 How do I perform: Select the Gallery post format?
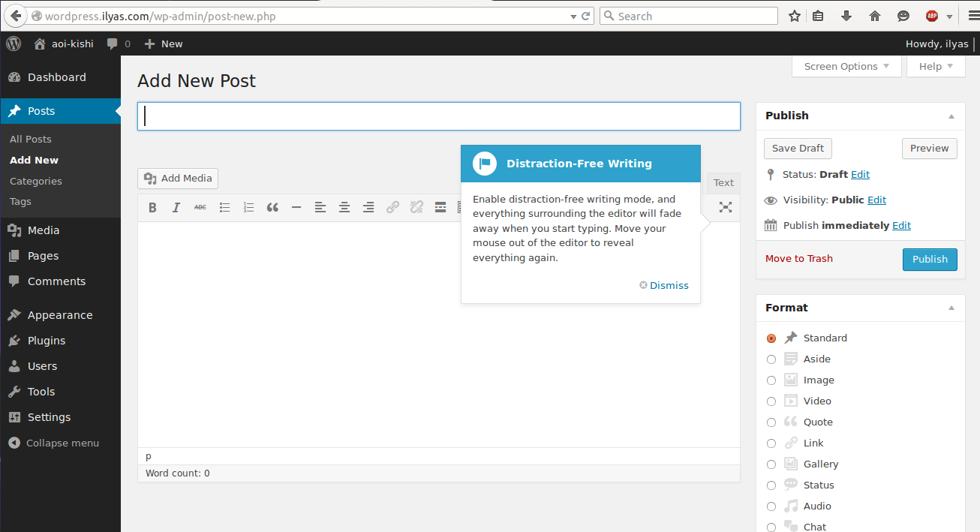point(771,464)
